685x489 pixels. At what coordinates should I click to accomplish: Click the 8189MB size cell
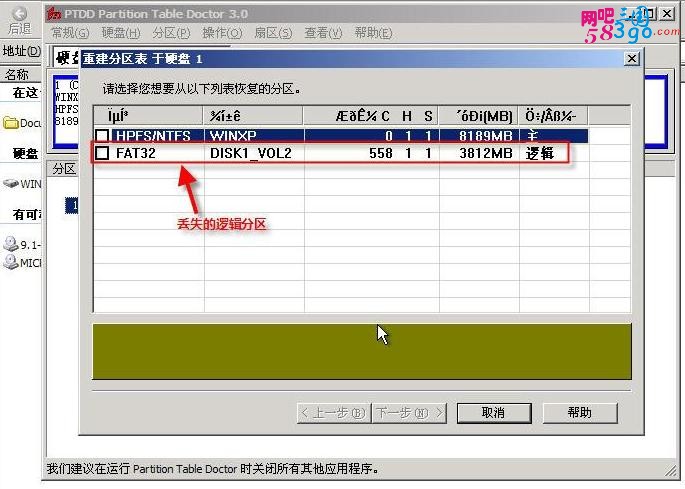click(485, 135)
